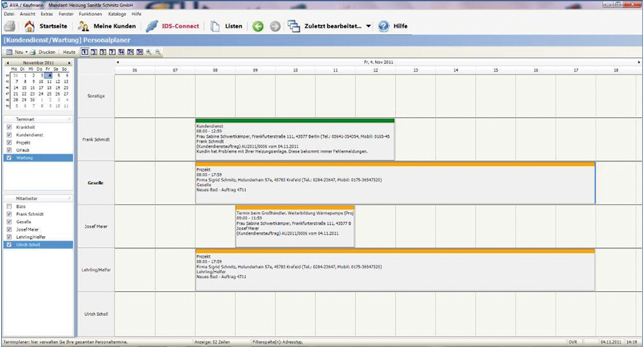Uncheck the Krankheit appointment type
Screen dimensions: 644x347
[8, 127]
